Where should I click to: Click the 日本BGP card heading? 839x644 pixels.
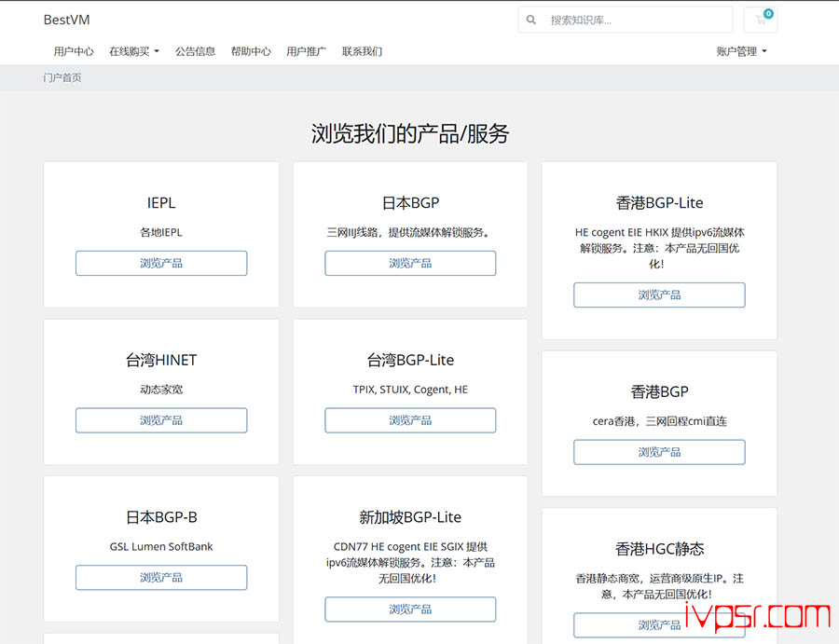pos(410,203)
